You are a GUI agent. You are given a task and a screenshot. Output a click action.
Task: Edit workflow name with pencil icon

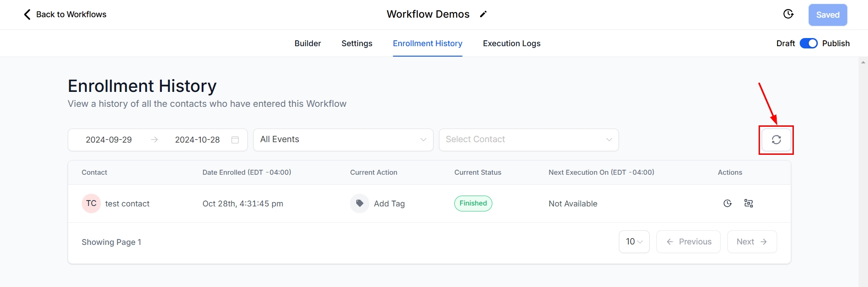point(483,14)
